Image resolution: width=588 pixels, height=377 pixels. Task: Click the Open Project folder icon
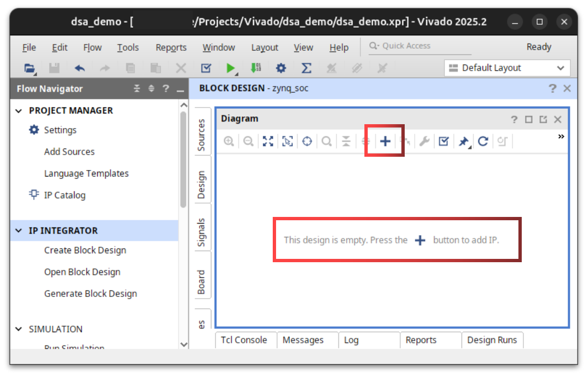[29, 68]
